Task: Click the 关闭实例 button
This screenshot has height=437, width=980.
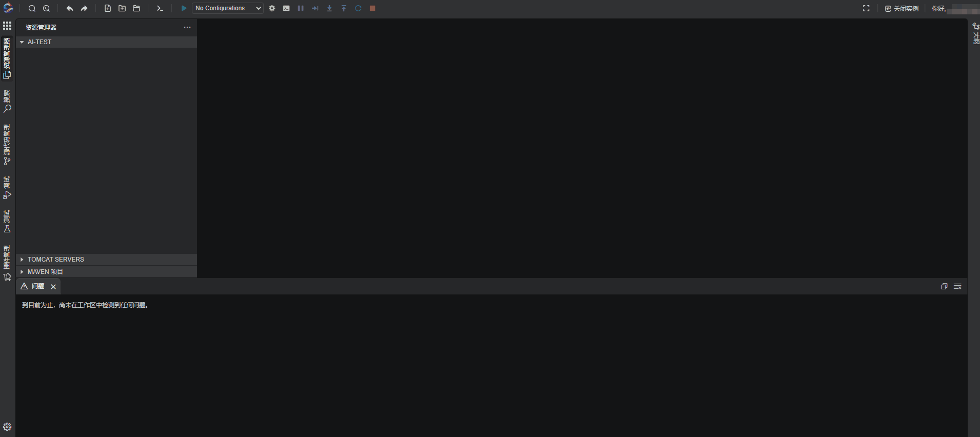Action: pos(901,9)
